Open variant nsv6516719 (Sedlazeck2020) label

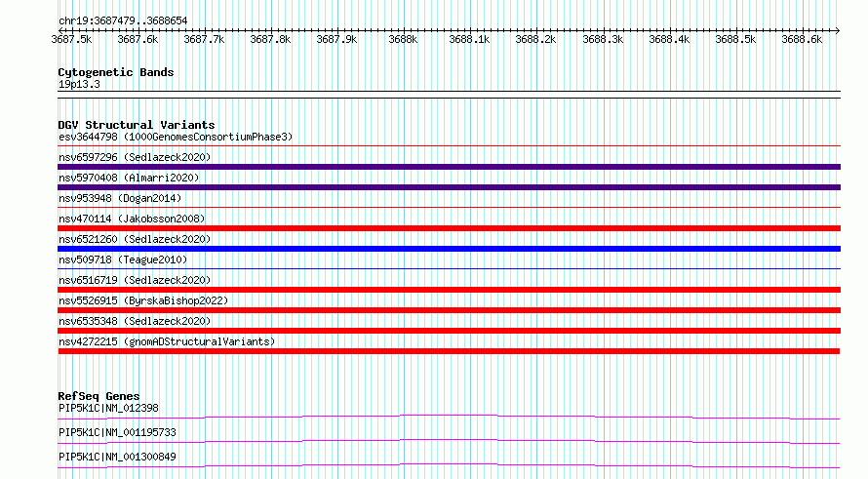coord(135,280)
